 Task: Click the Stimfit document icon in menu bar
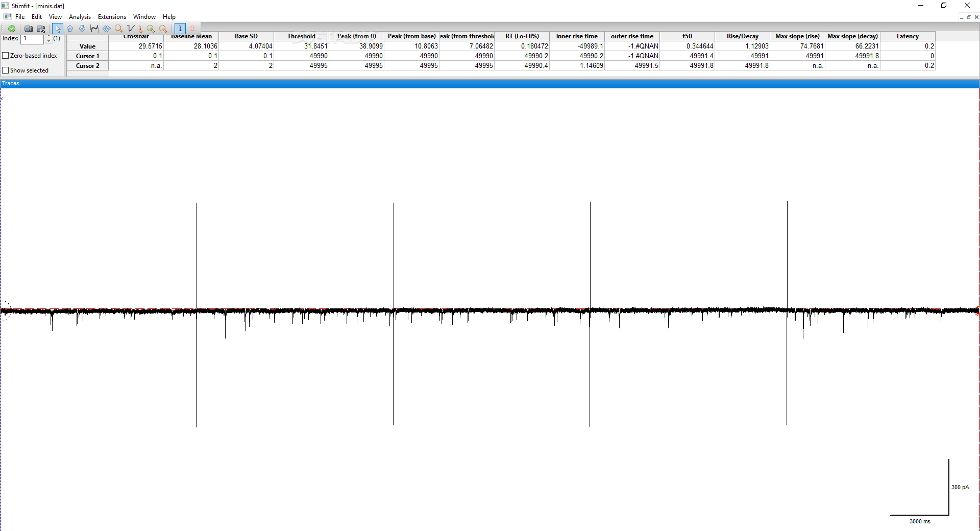pos(7,17)
